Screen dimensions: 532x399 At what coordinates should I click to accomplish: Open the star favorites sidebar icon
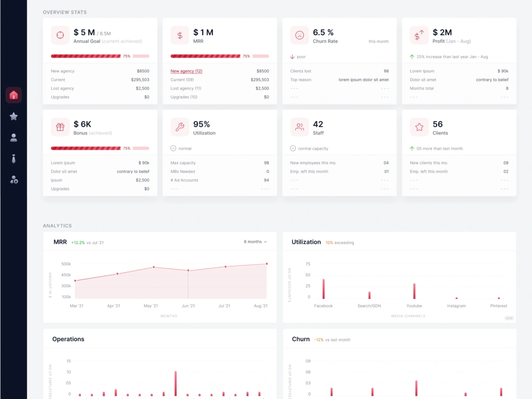pos(14,117)
